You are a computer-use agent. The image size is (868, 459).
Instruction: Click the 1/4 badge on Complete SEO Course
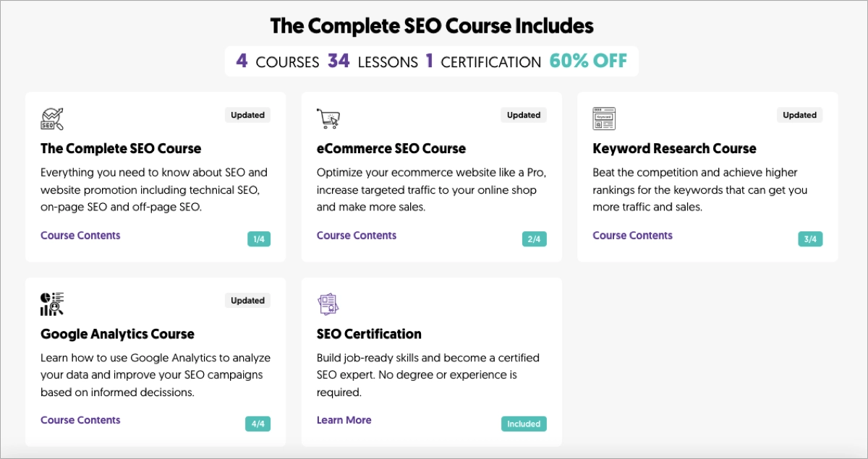[259, 239]
